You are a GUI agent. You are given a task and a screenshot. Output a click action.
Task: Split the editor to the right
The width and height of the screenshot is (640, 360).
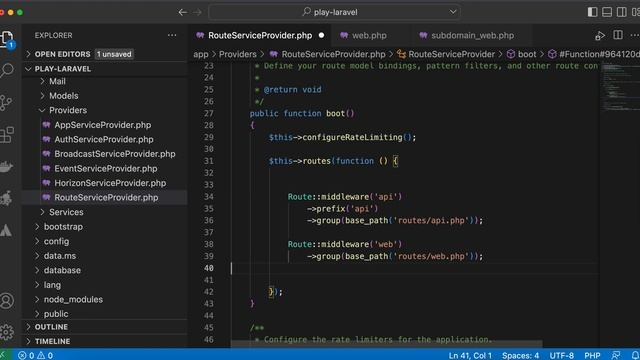[x=618, y=35]
